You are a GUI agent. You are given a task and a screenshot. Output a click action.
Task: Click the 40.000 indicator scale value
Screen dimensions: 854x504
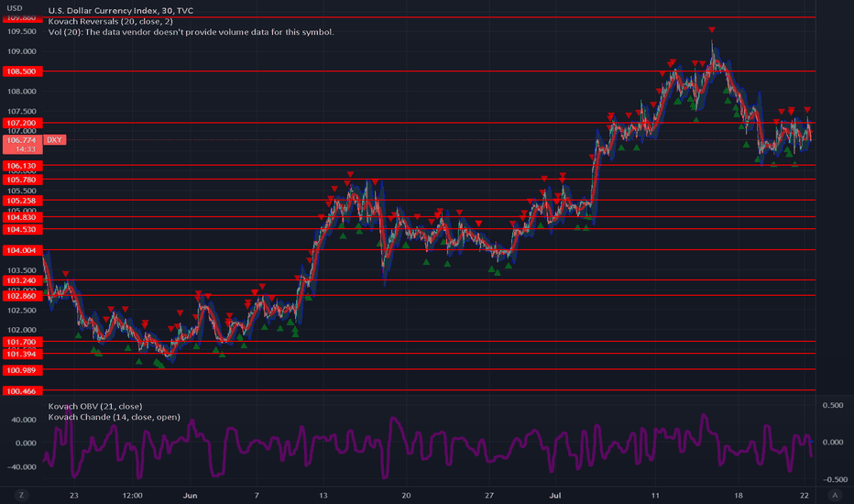[24, 420]
